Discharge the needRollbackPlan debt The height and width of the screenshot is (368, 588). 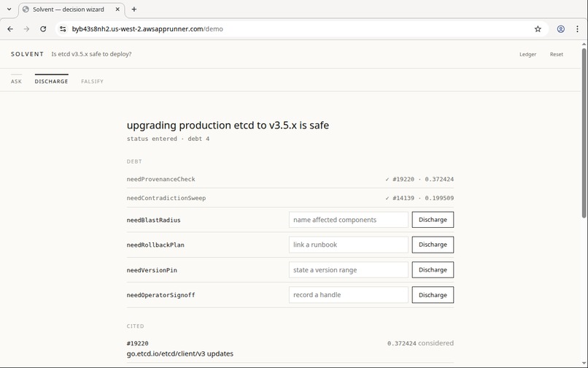pos(433,245)
